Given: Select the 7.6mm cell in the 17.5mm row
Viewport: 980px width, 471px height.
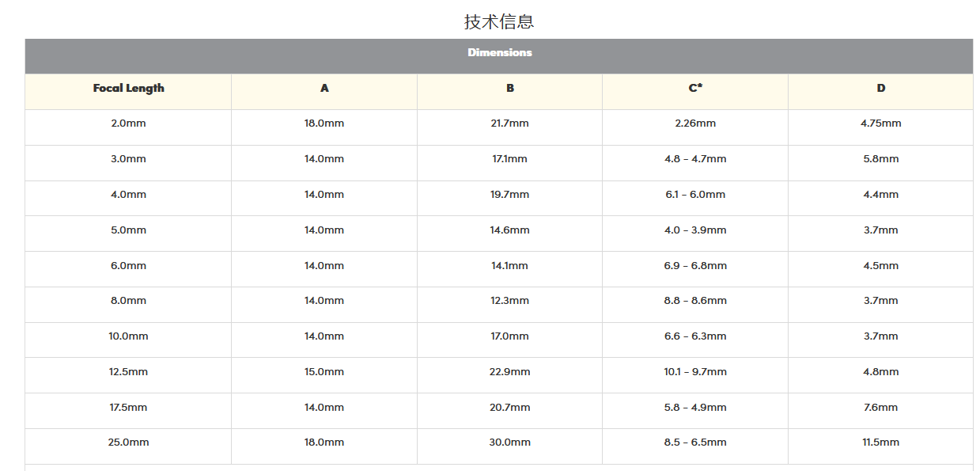Looking at the screenshot, I should (x=880, y=408).
